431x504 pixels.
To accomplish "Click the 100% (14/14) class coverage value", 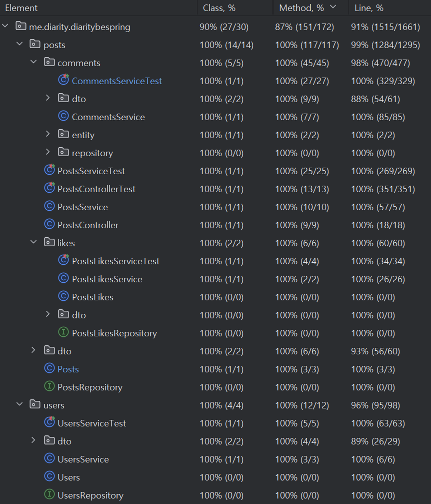I will point(226,45).
